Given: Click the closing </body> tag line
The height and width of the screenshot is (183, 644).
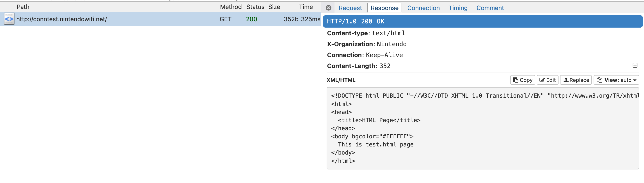Looking at the screenshot, I should (343, 153).
